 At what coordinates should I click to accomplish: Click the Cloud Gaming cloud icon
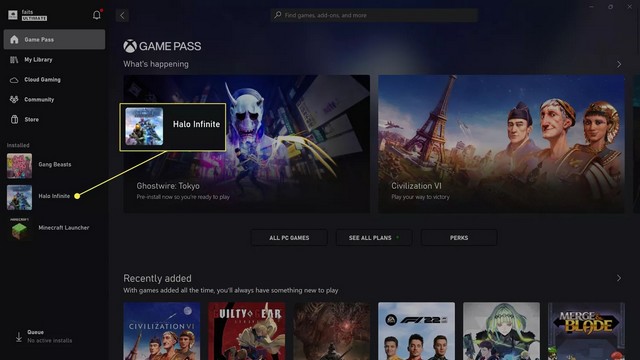[x=14, y=80]
